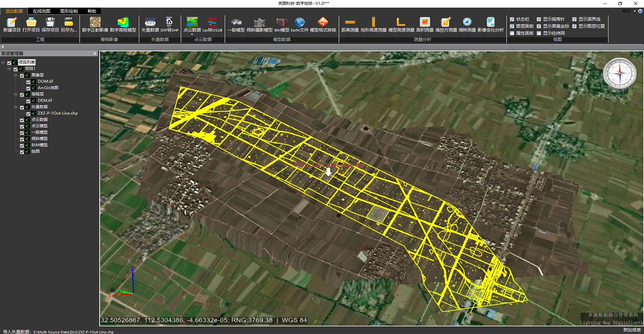Switch to the 在线地图 ribbon tab
Image resolution: width=644 pixels, height=334 pixels.
[x=41, y=11]
